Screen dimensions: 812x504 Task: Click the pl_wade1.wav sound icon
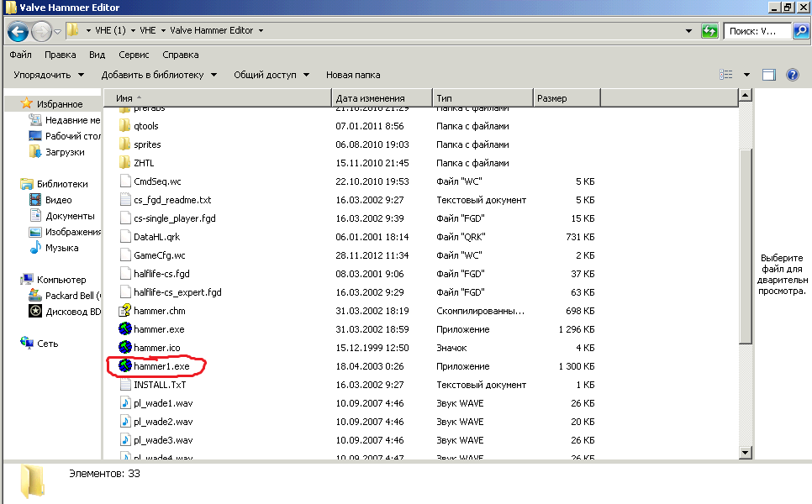click(124, 403)
